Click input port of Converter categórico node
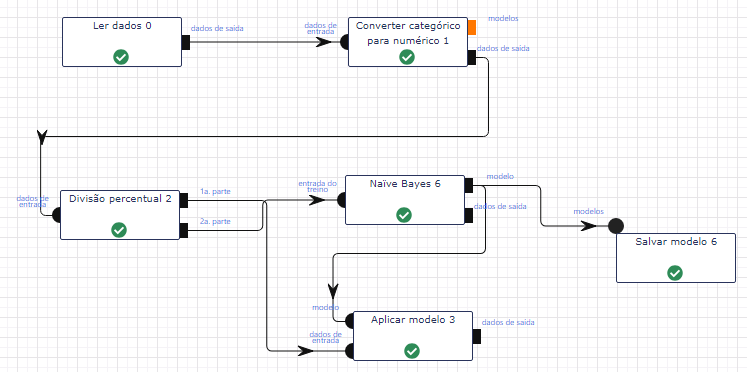The height and width of the screenshot is (372, 747). pyautogui.click(x=345, y=42)
